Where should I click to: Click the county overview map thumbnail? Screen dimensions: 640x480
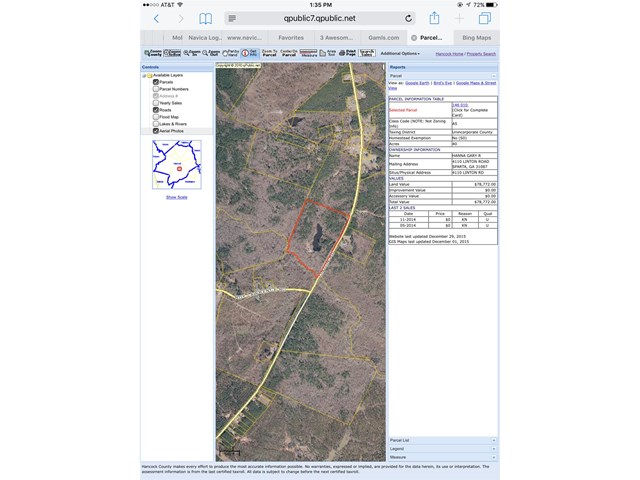coord(177,164)
